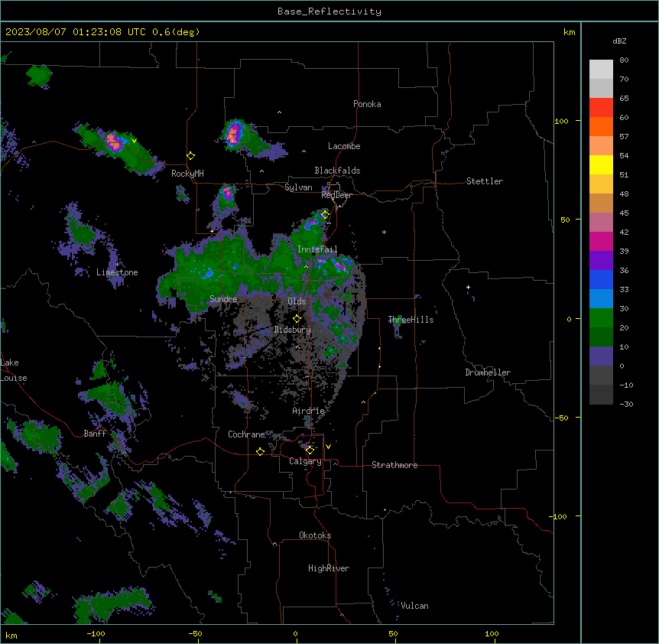
Task: Click the RockyMH label
Action: (x=187, y=174)
